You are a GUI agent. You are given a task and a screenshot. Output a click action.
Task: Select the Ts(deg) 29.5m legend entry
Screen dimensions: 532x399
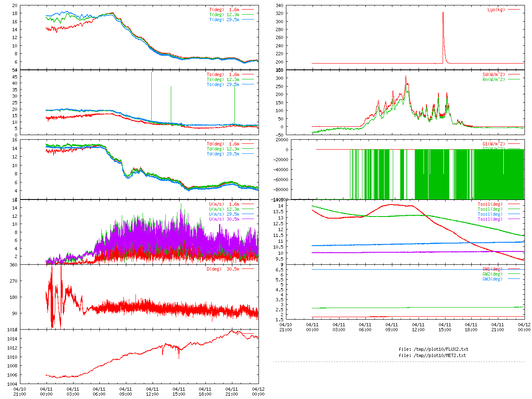point(223,84)
